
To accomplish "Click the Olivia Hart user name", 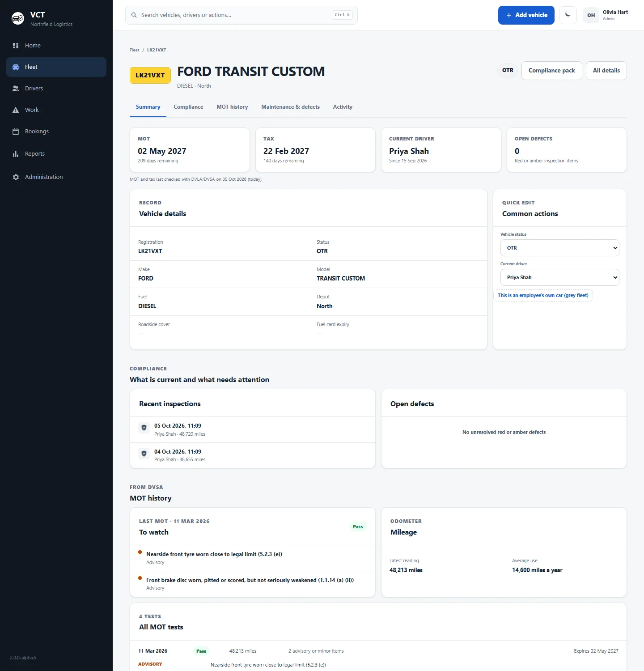I will (x=615, y=13).
